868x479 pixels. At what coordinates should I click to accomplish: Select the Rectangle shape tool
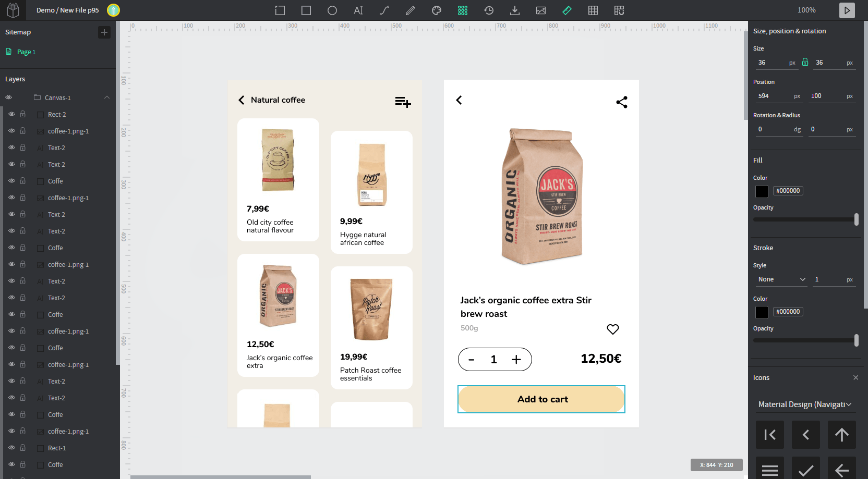pyautogui.click(x=306, y=10)
